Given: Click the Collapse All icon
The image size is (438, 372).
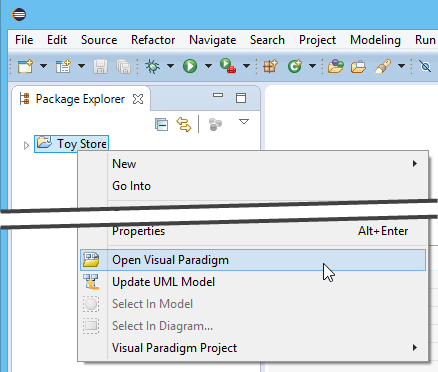Looking at the screenshot, I should click(x=162, y=124).
